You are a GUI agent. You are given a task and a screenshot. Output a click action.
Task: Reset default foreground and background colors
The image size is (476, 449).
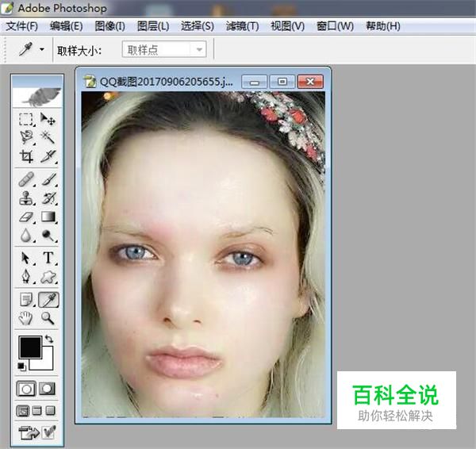22,366
